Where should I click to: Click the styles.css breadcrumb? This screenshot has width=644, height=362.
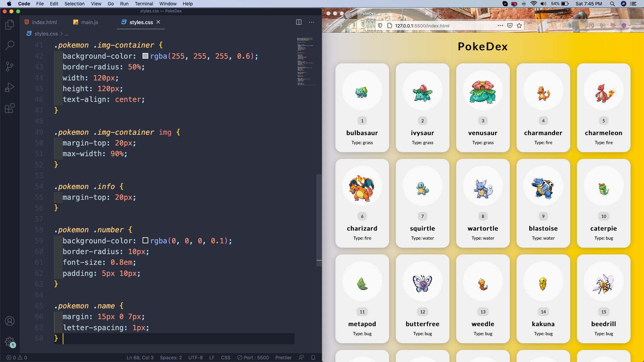(x=46, y=34)
